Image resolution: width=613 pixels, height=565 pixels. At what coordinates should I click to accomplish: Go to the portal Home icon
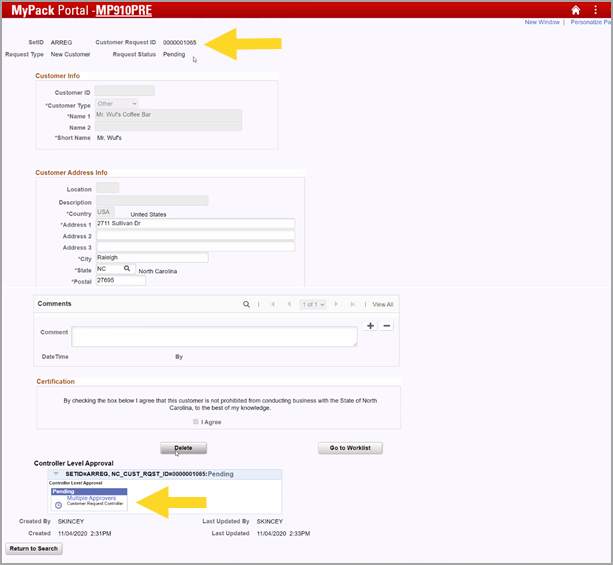coord(575,10)
